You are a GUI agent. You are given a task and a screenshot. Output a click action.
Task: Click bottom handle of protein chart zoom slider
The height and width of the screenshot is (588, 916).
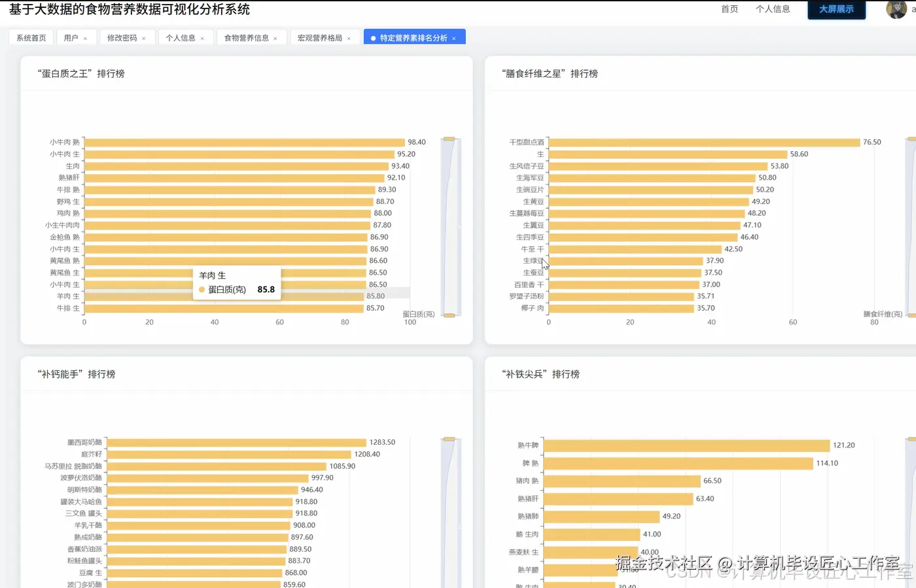pyautogui.click(x=449, y=315)
